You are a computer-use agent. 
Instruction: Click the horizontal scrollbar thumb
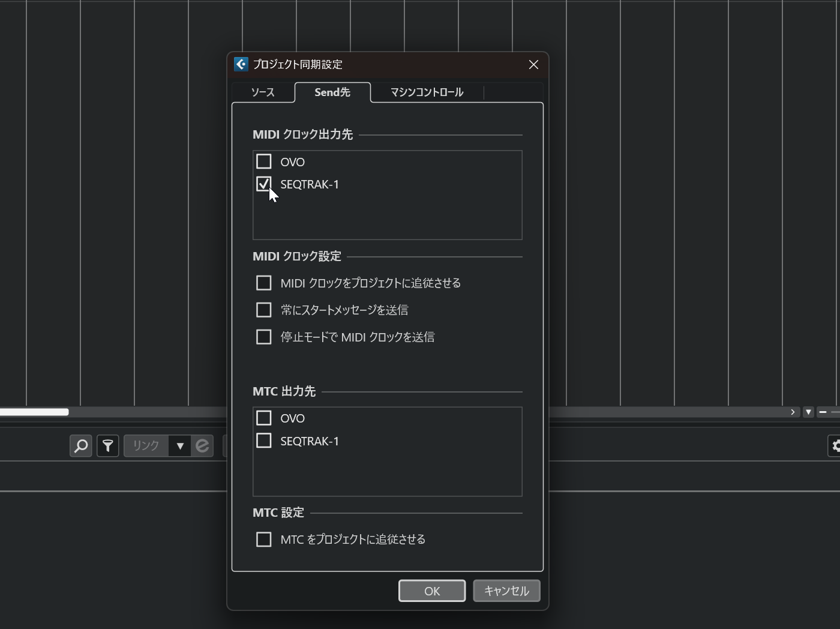[x=34, y=412]
